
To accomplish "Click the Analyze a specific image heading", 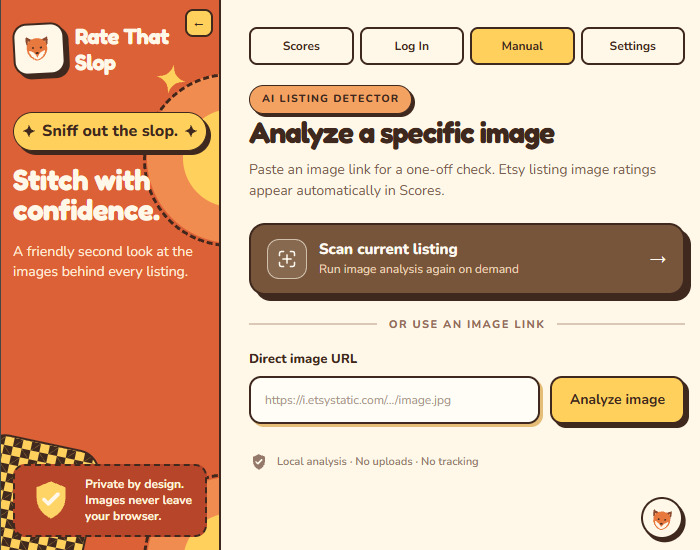I will (x=402, y=133).
